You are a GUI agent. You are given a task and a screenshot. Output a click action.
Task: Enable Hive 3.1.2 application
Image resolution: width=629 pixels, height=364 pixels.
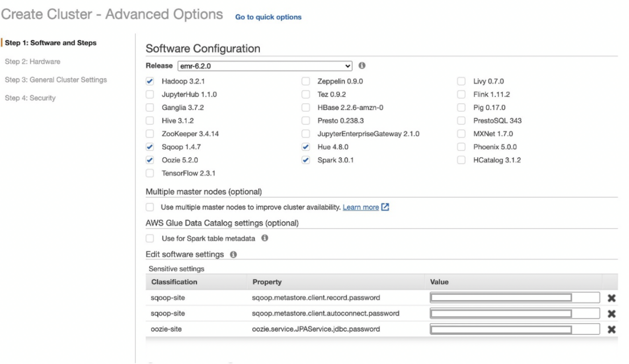(150, 120)
